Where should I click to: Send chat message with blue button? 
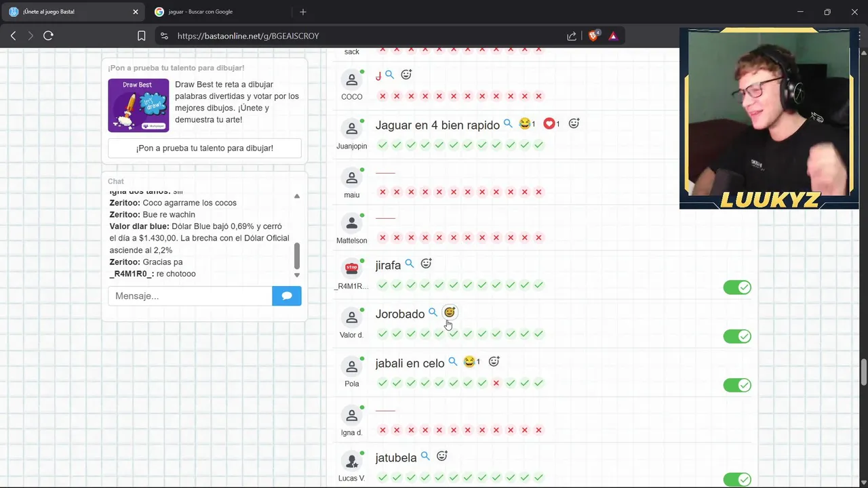pyautogui.click(x=287, y=296)
